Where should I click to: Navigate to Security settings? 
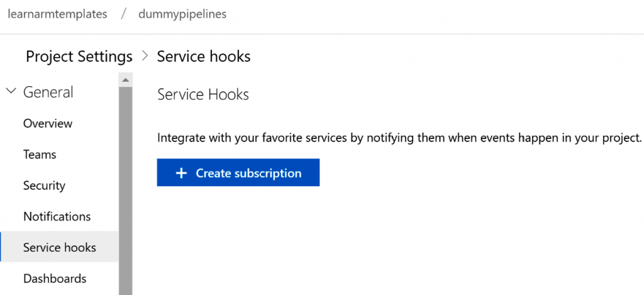tap(44, 186)
